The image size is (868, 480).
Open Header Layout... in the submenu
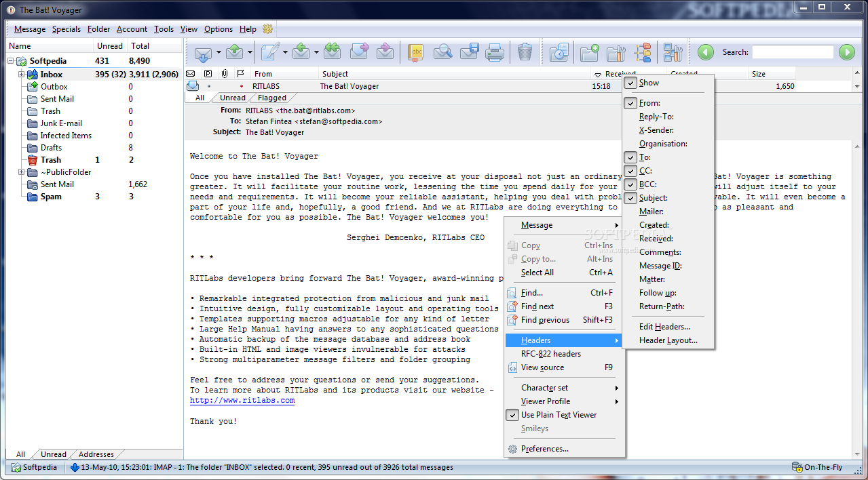pyautogui.click(x=668, y=340)
